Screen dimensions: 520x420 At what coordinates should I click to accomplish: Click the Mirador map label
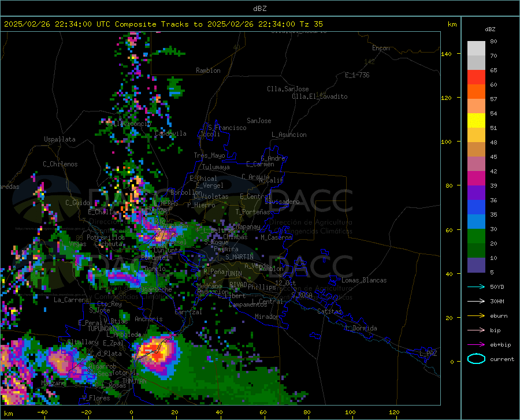coord(267,317)
